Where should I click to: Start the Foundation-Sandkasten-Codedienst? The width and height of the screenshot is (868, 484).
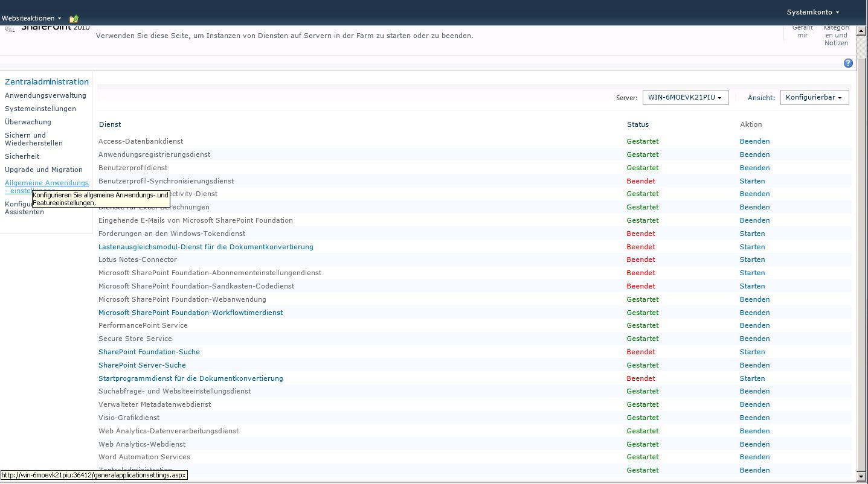click(x=752, y=286)
